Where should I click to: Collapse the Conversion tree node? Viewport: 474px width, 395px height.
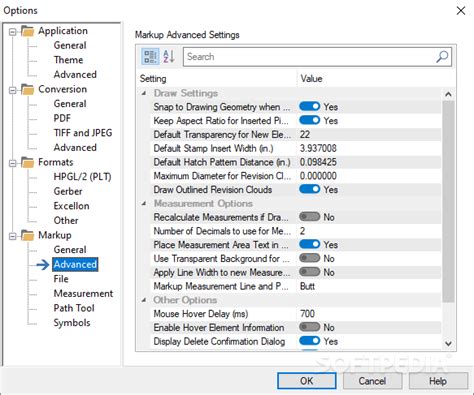click(x=12, y=90)
